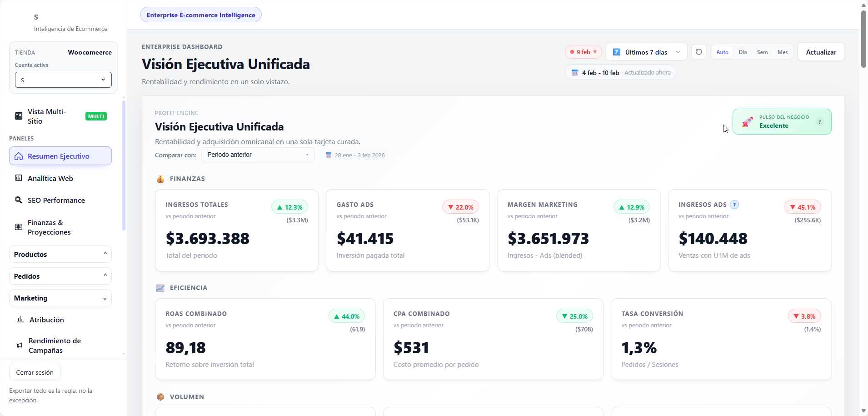Viewport: 868px width, 416px height.
Task: Click the Analítica Web chart icon
Action: pos(19,178)
